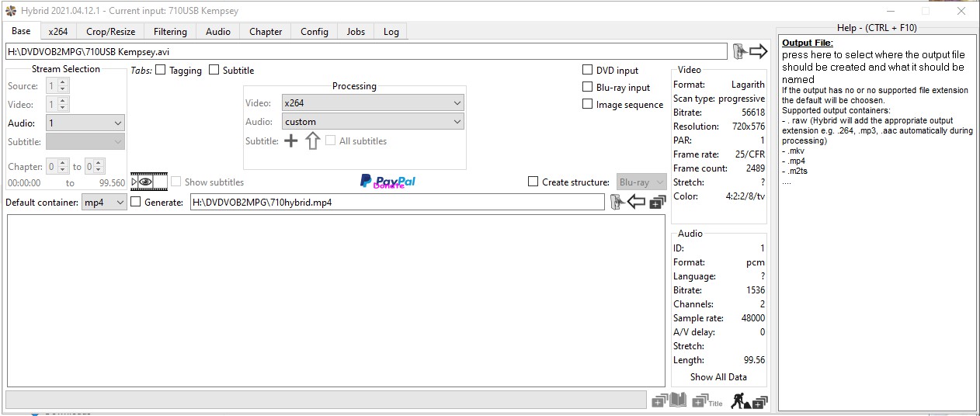Switch to the Crop/Resize tab
The height and width of the screenshot is (416, 980).
coord(110,32)
